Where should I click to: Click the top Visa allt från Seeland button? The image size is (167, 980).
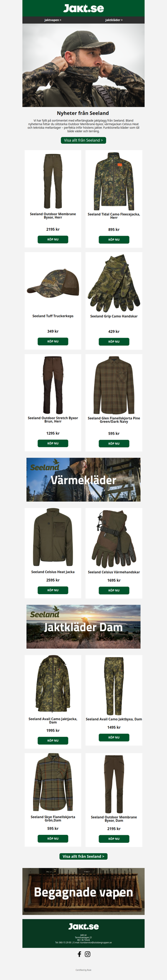tap(83, 140)
